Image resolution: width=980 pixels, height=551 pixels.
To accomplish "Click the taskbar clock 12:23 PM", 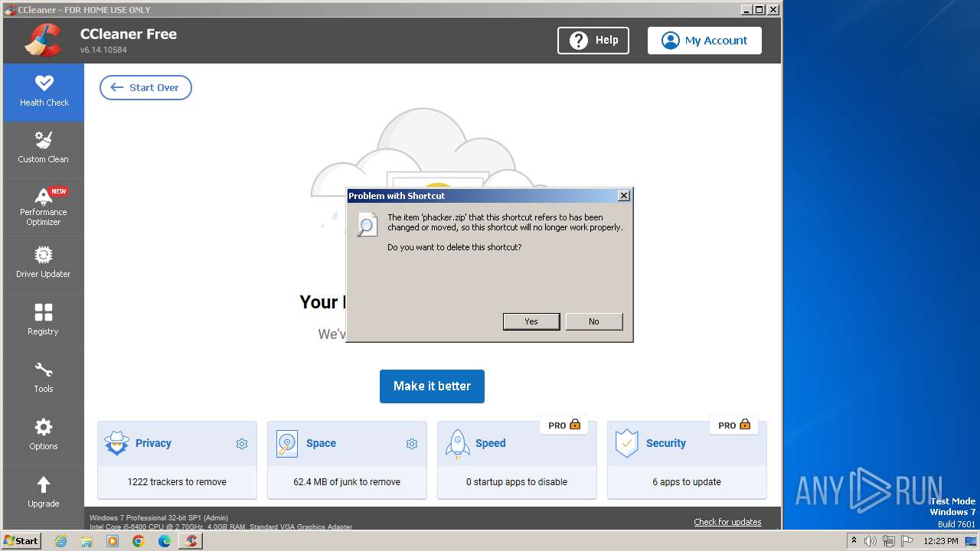I will 941,541.
